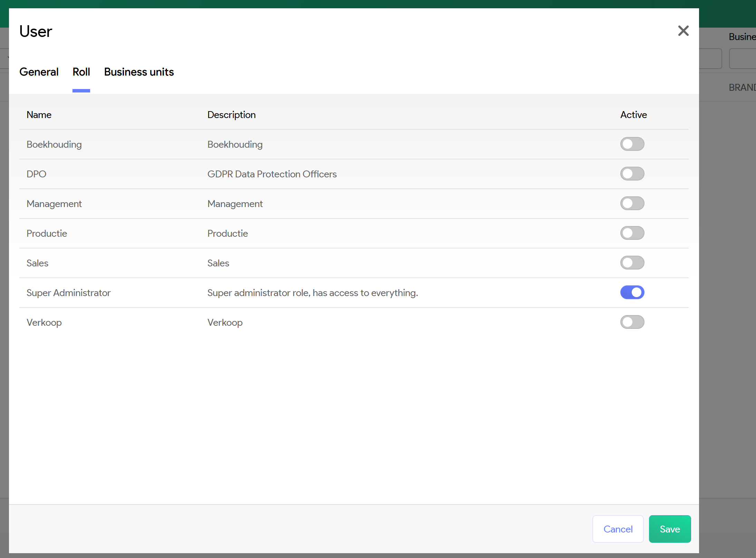
Task: Close the User dialog with X icon
Action: click(683, 31)
